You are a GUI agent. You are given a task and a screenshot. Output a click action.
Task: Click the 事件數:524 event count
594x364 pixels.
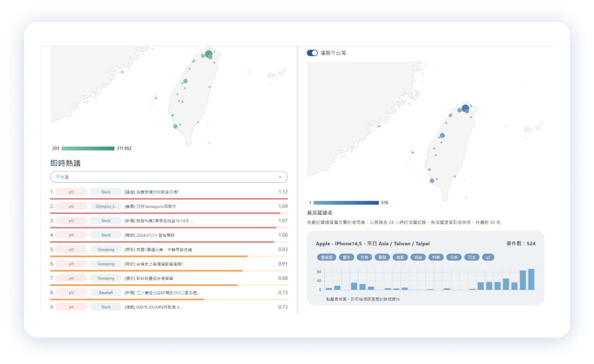521,243
